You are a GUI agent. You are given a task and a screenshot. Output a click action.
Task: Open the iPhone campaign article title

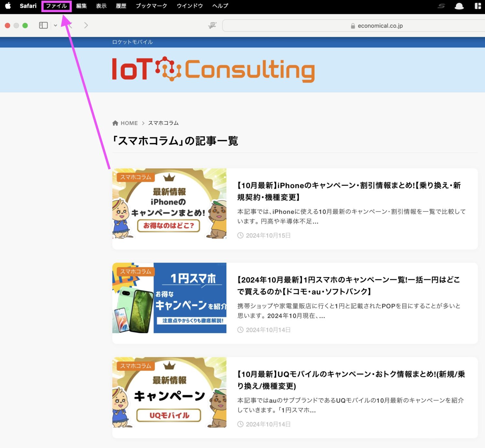tap(349, 191)
